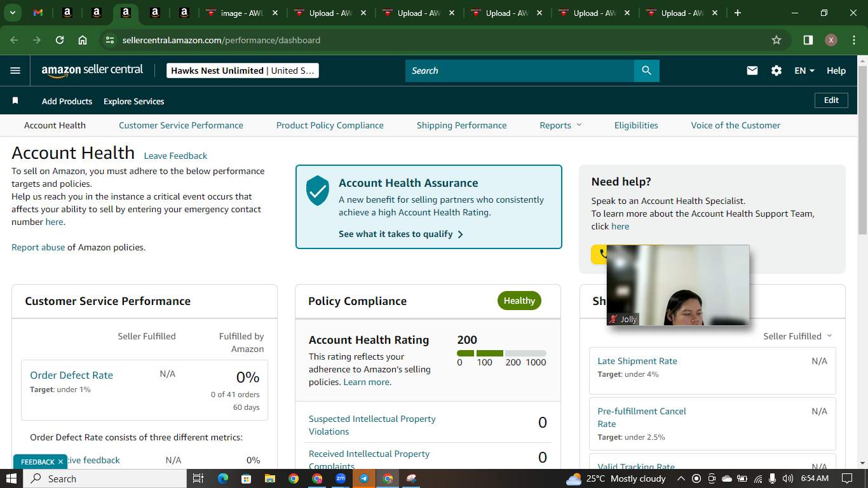Click the browser address bar URL
The height and width of the screenshot is (488, 868).
(221, 40)
